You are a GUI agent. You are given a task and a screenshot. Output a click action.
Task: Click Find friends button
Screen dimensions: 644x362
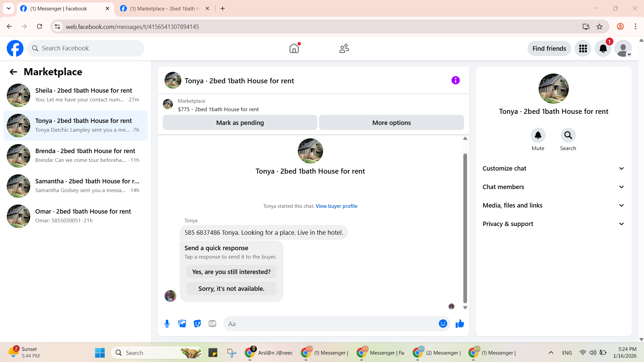tap(549, 49)
